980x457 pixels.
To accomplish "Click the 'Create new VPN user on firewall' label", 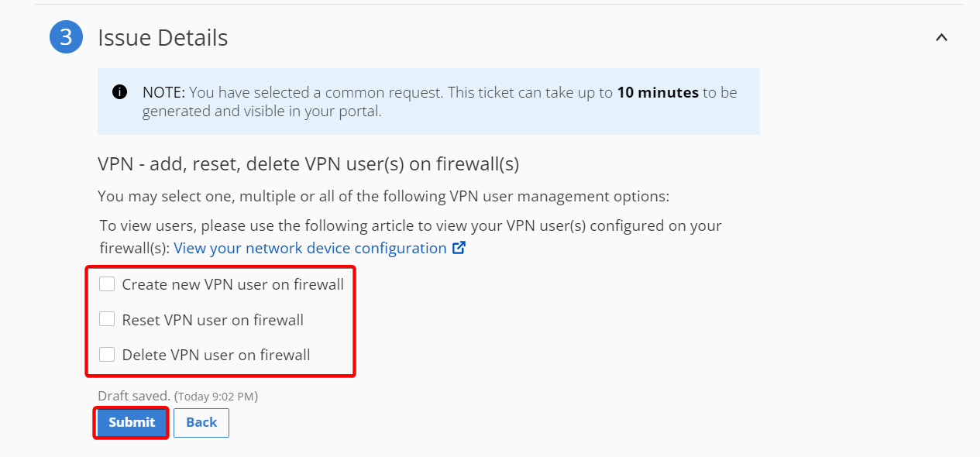I will coord(232,284).
